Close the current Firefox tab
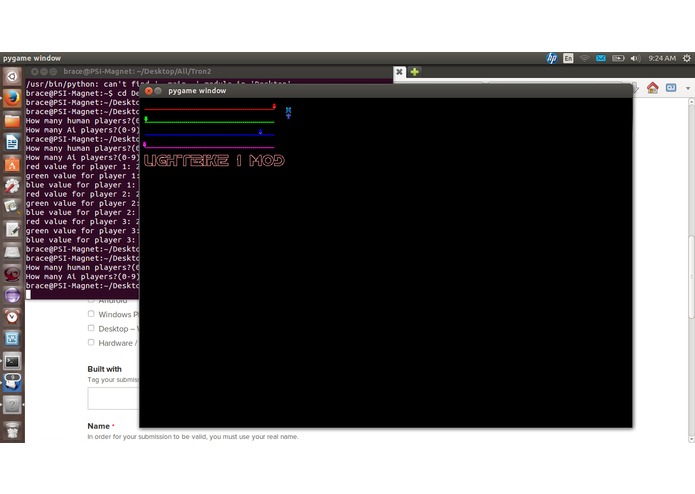 [x=399, y=72]
